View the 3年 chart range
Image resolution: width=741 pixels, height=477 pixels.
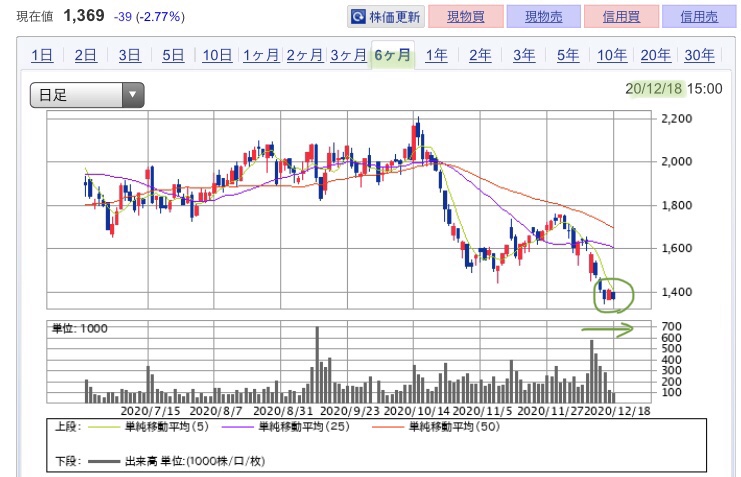(524, 55)
